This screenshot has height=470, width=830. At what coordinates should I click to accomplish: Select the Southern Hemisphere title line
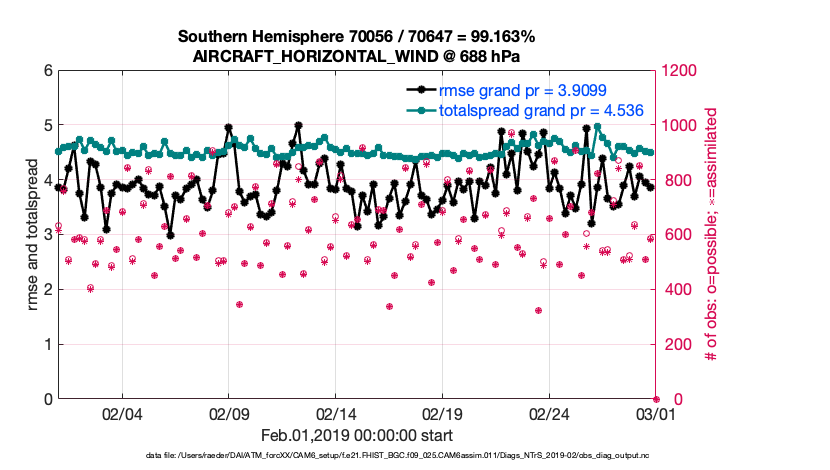pyautogui.click(x=356, y=37)
